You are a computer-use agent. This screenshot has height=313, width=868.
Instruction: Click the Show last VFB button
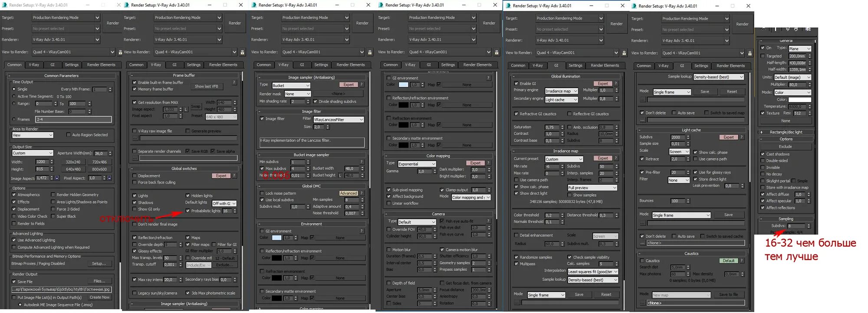pyautogui.click(x=206, y=86)
